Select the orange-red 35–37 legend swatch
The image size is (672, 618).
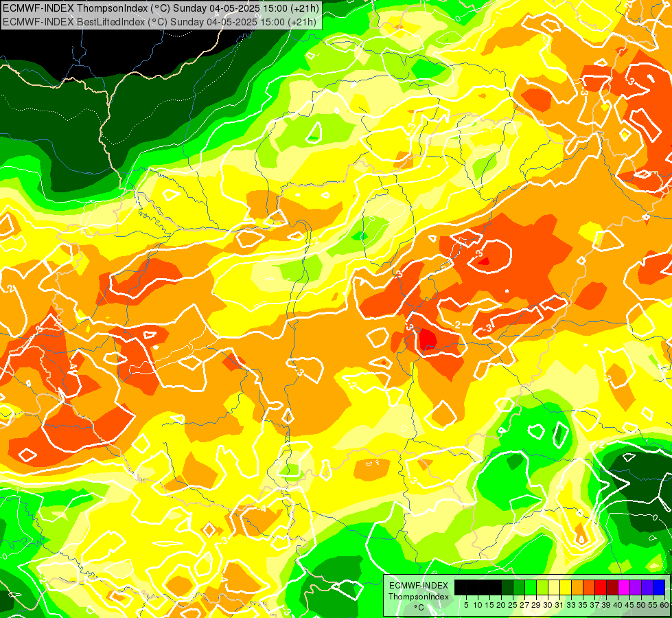click(x=589, y=588)
